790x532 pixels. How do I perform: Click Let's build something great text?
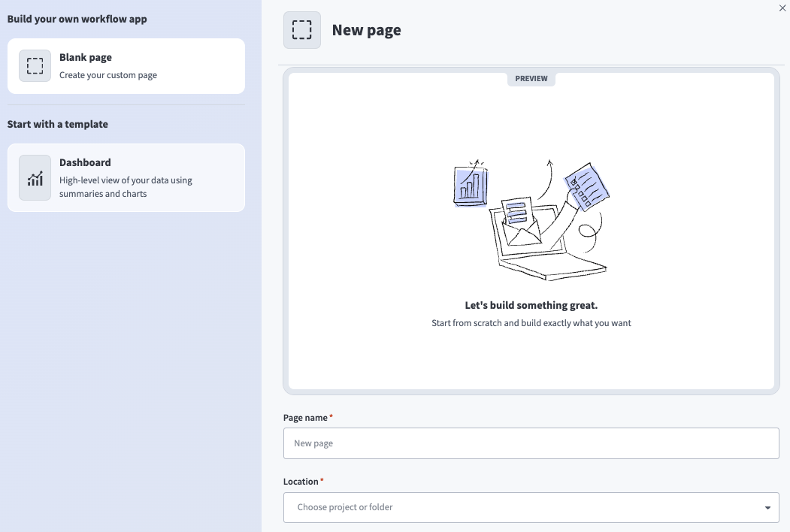(x=531, y=305)
